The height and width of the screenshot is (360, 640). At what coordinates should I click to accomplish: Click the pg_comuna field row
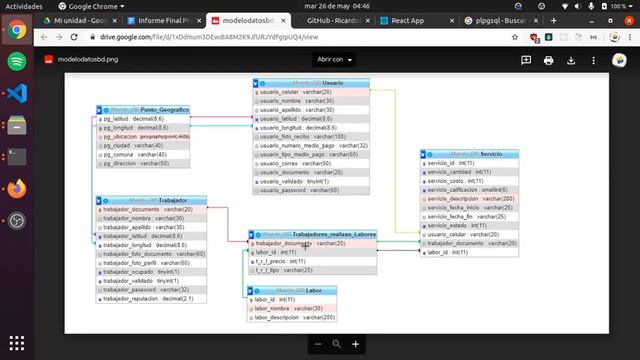point(143,155)
